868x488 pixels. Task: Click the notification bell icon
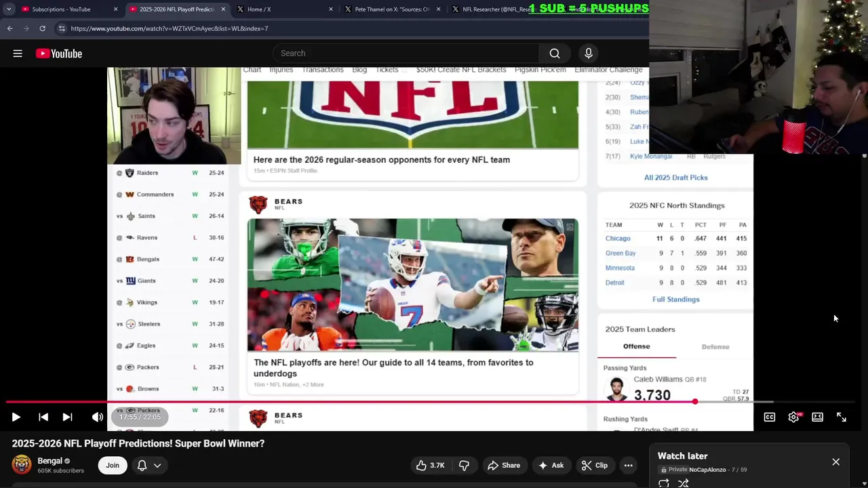(142, 465)
